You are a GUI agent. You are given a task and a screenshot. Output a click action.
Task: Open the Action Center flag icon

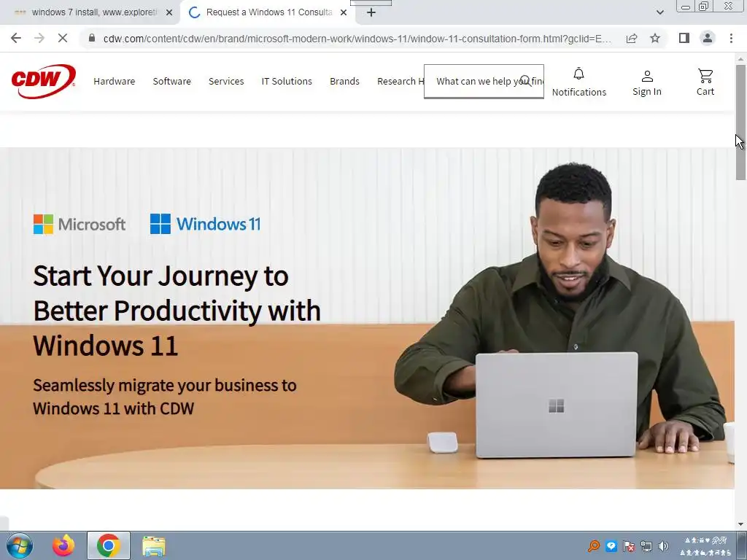pyautogui.click(x=629, y=546)
